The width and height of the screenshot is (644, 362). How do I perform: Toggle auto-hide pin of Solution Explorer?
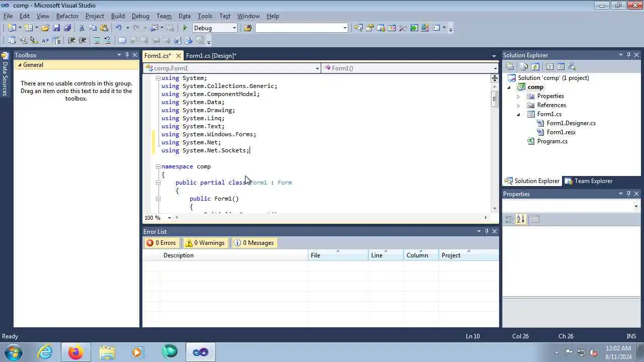click(x=628, y=55)
